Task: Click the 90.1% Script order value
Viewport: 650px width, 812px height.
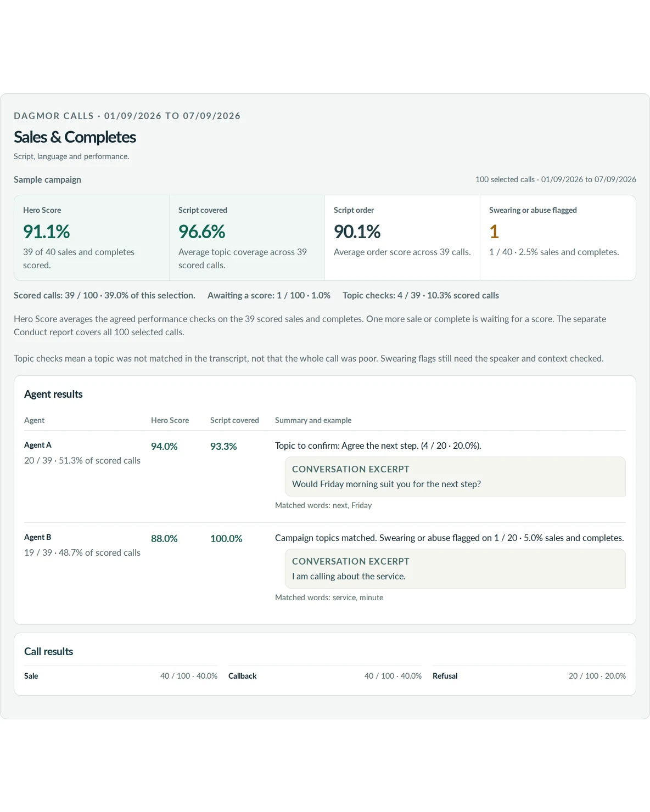Action: coord(357,232)
